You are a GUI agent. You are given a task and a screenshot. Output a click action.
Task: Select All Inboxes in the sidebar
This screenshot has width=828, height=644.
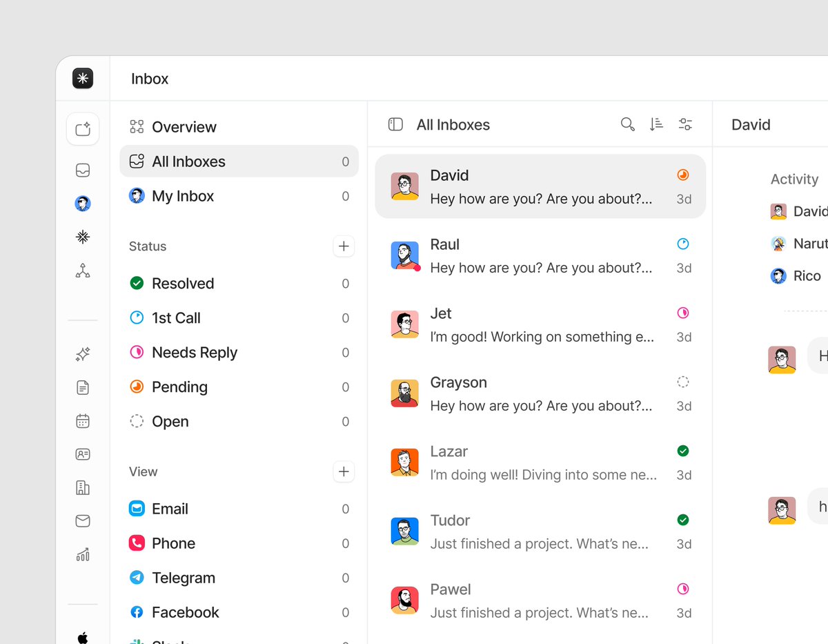239,162
